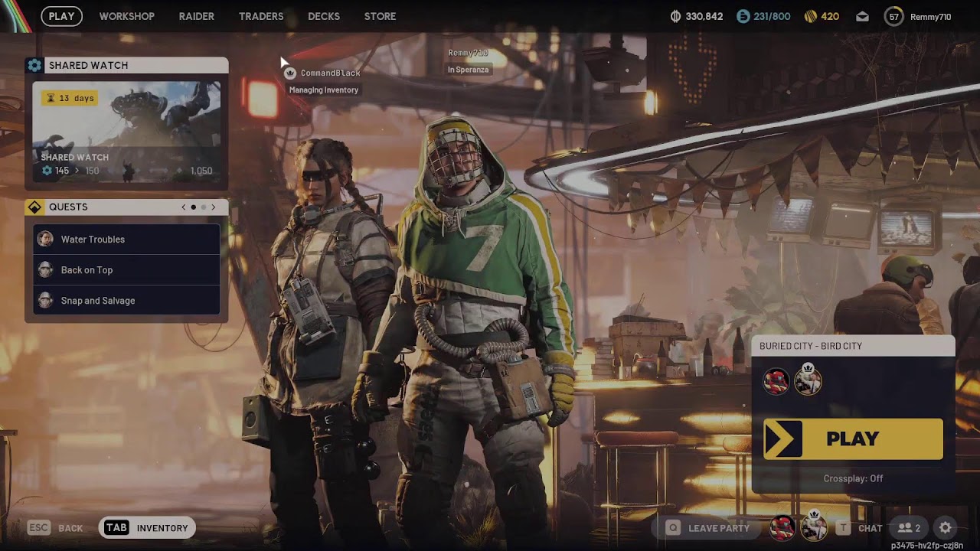Switch to the Decks tab

click(324, 16)
